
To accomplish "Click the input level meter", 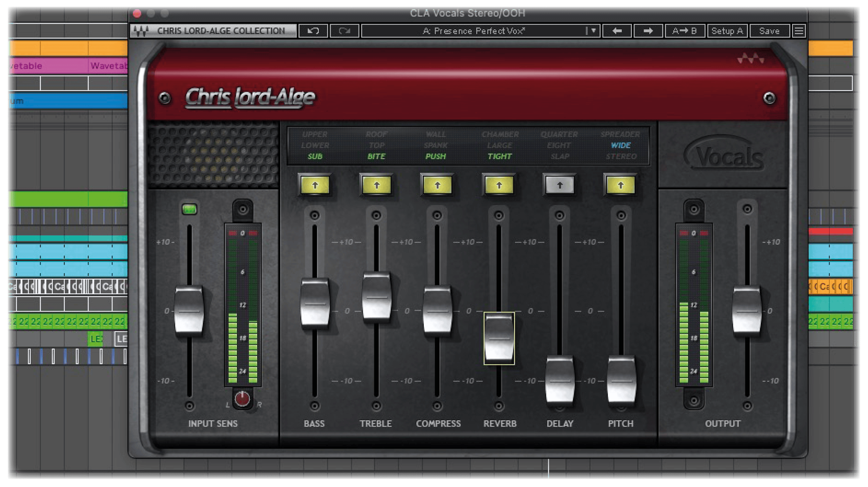I will click(243, 304).
